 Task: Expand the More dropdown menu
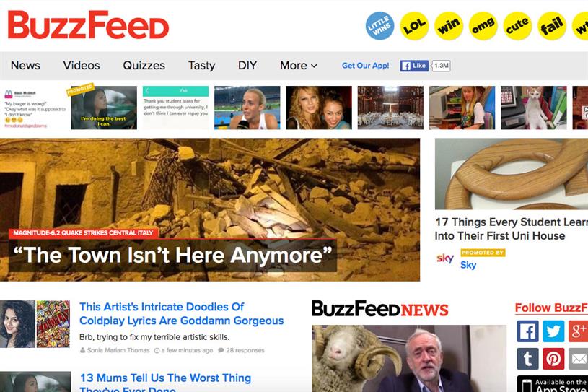pos(299,66)
